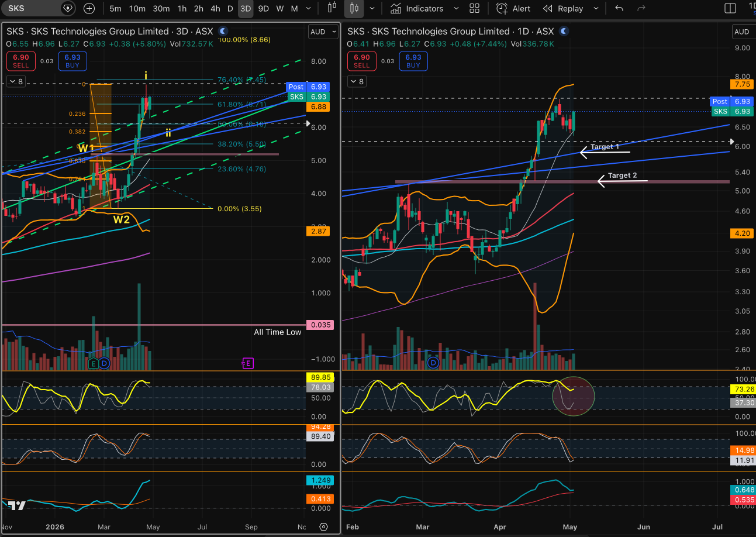The image size is (756, 537).
Task: Switch to the 5m timeframe
Action: [115, 8]
